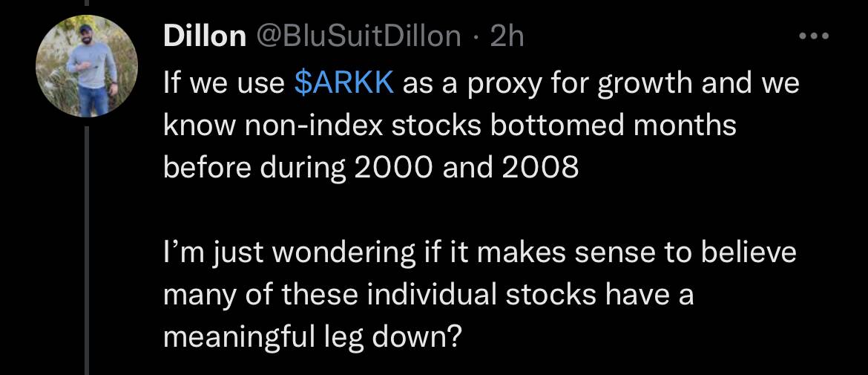Screen dimensions: 868x375
Task: Click the line starting "I'm just wondering"
Action: click(479, 254)
